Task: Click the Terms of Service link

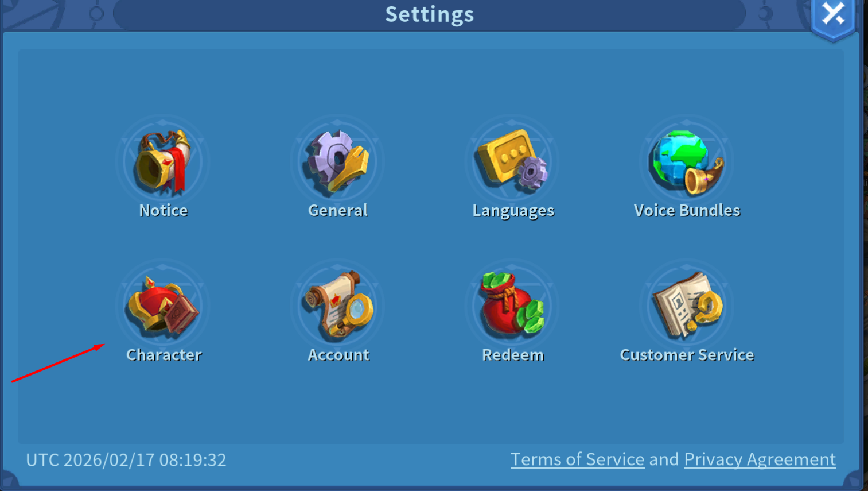Action: pos(577,459)
